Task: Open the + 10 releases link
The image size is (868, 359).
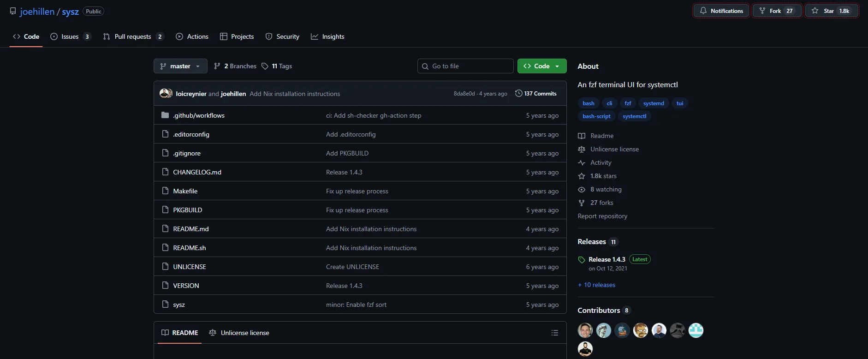Action: (596, 285)
